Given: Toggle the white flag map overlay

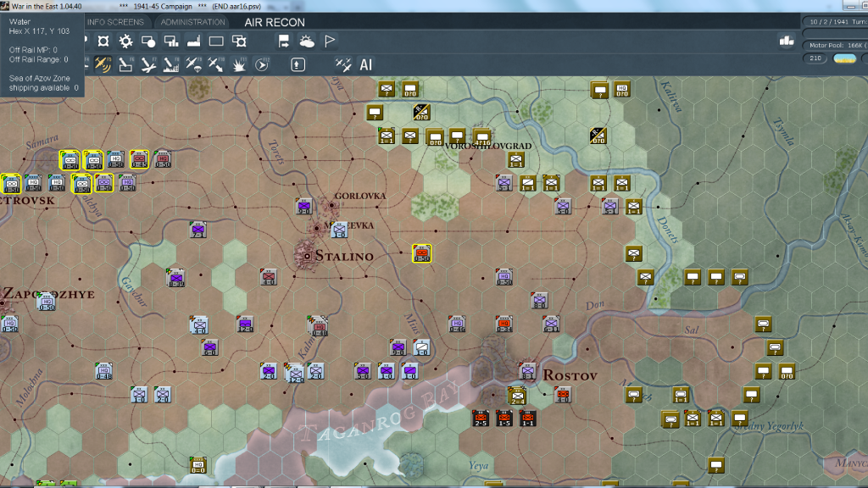Looking at the screenshot, I should (330, 41).
